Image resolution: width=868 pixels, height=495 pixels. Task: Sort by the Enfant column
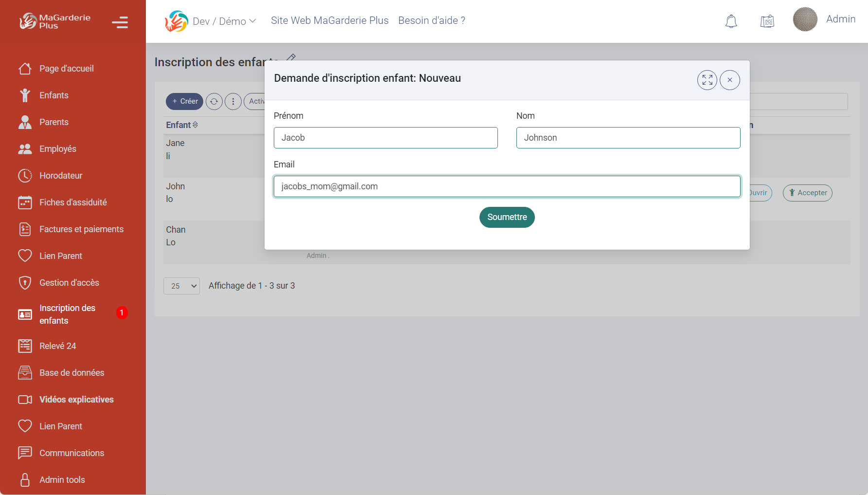click(x=182, y=125)
